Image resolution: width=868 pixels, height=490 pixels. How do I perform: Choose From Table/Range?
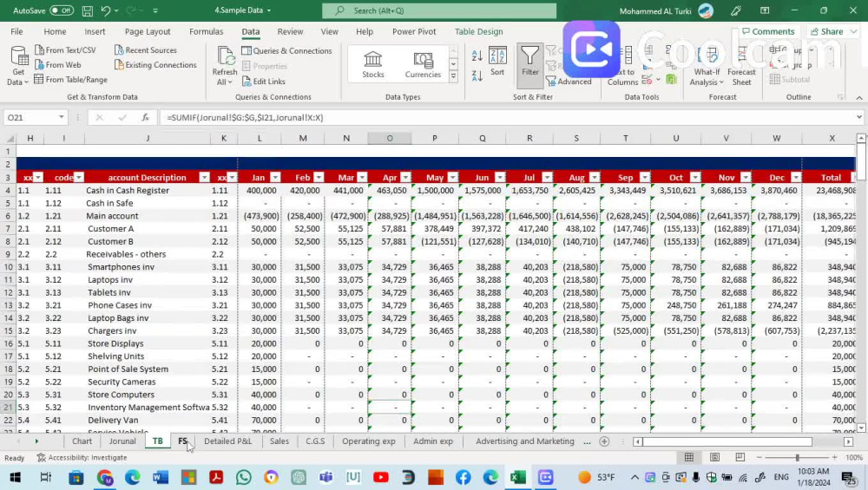pos(71,80)
